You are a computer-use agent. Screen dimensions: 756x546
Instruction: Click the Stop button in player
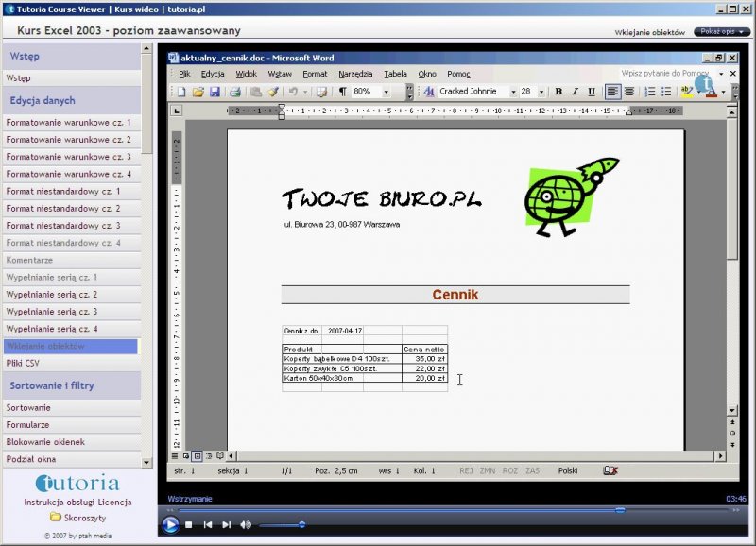189,524
